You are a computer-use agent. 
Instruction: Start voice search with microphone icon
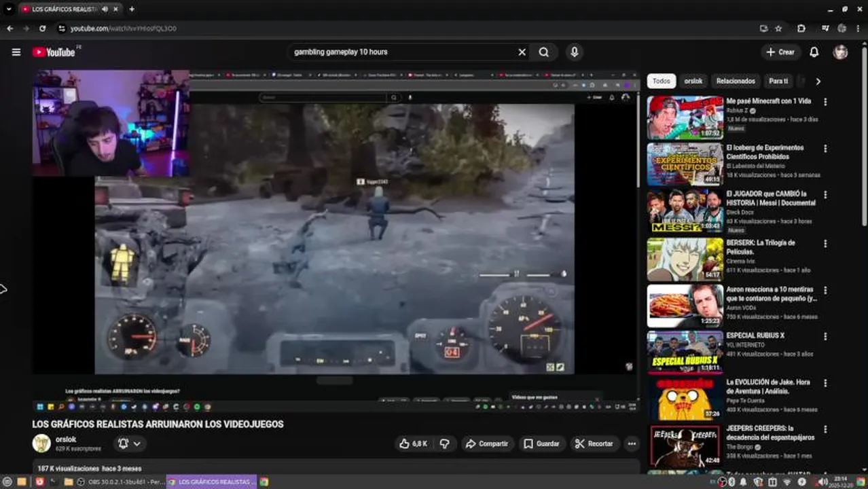(x=575, y=52)
